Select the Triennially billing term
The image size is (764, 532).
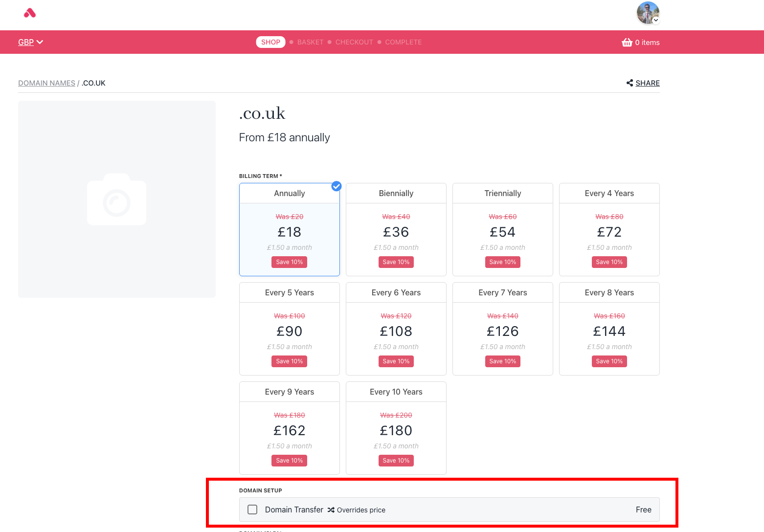tap(503, 229)
